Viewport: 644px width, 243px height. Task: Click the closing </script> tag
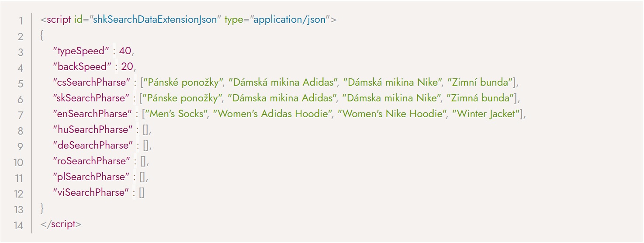[x=61, y=224]
